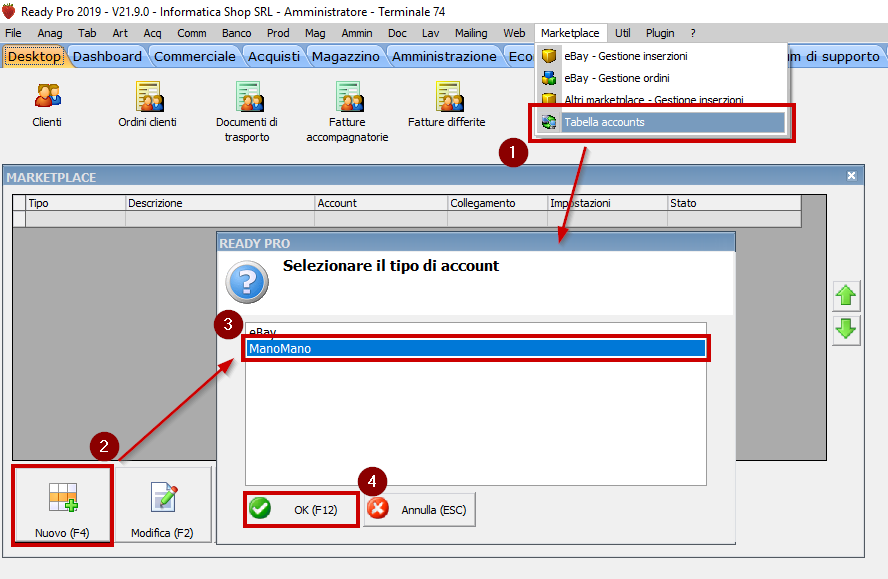The height and width of the screenshot is (579, 888).
Task: Close the MARKETPLACE panel
Action: 851,176
